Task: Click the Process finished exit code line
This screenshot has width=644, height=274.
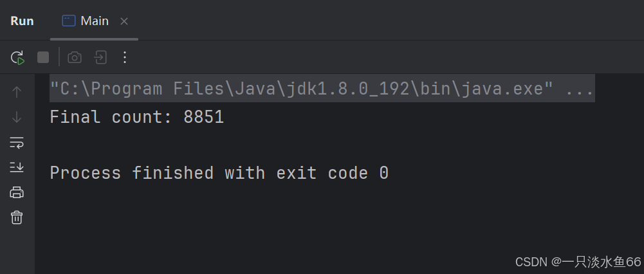Action: coord(219,173)
